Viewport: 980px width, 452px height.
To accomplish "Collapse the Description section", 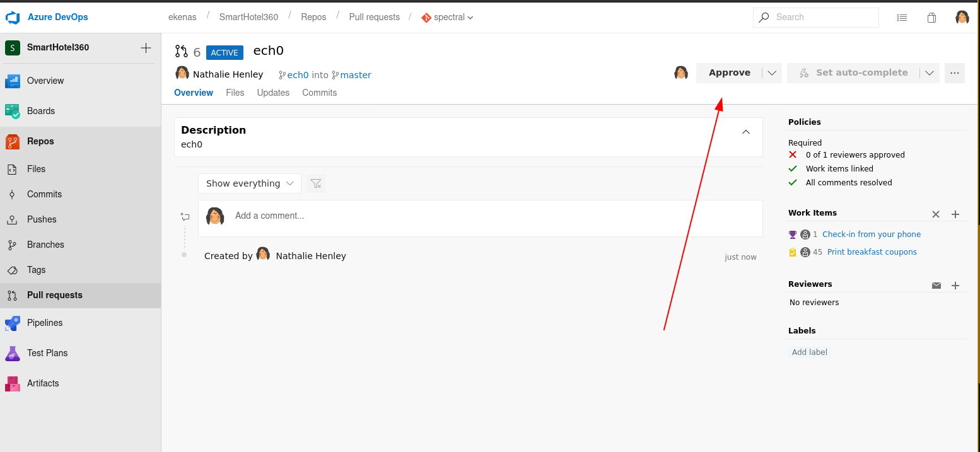I will click(746, 132).
